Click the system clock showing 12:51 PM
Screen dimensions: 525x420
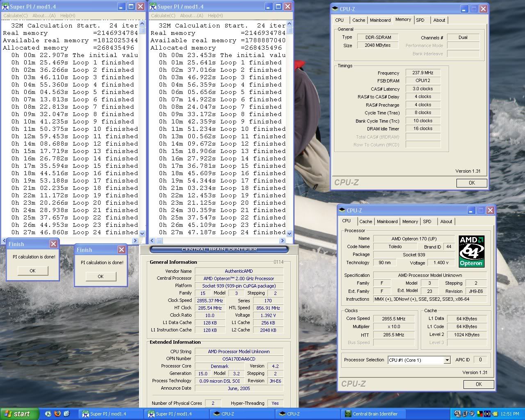pos(511,414)
